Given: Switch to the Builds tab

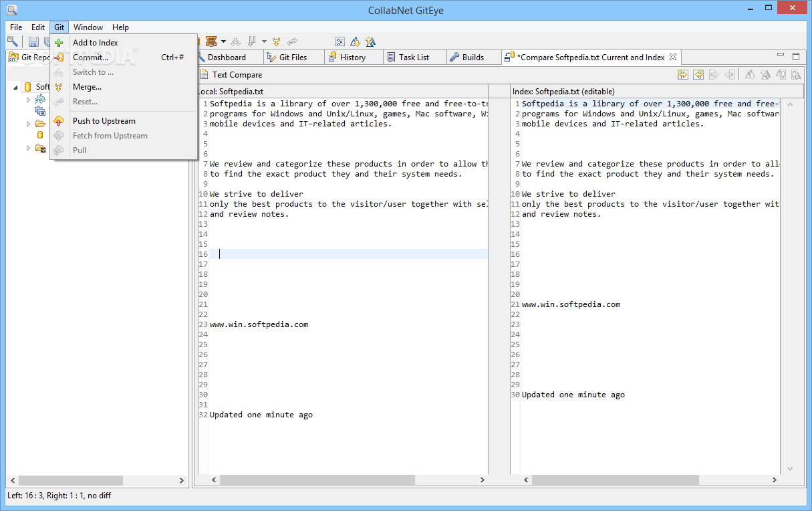Looking at the screenshot, I should tap(473, 58).
